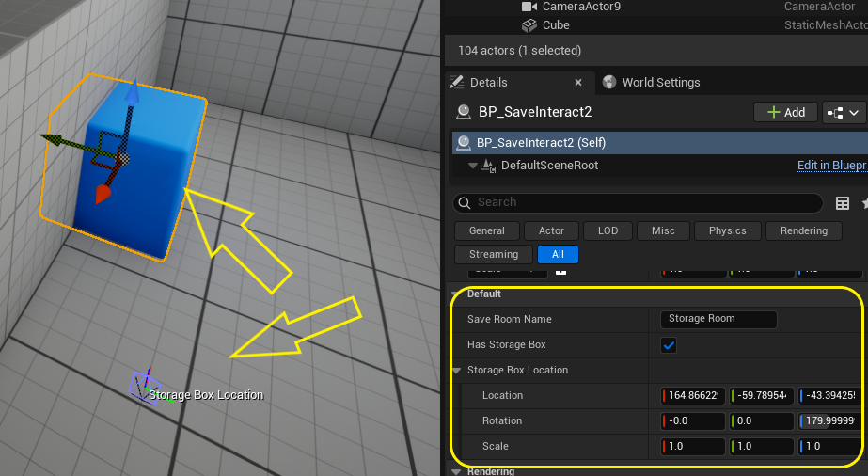
Task: Click the BP_SaveInteract2 actor icon in header
Action: point(463,112)
